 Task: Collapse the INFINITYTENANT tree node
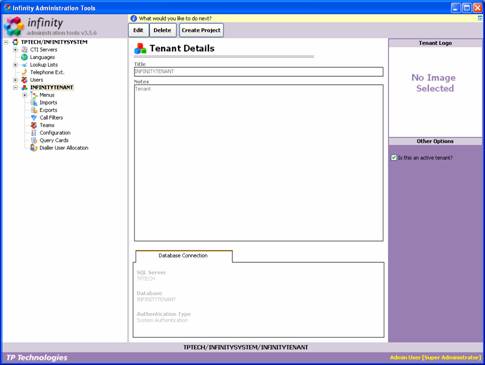[x=15, y=87]
